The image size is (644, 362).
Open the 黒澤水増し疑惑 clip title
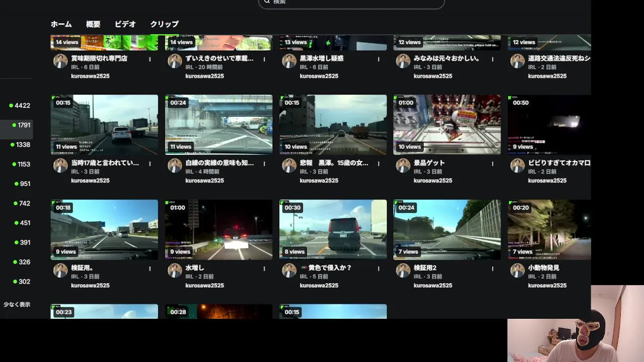coord(321,58)
